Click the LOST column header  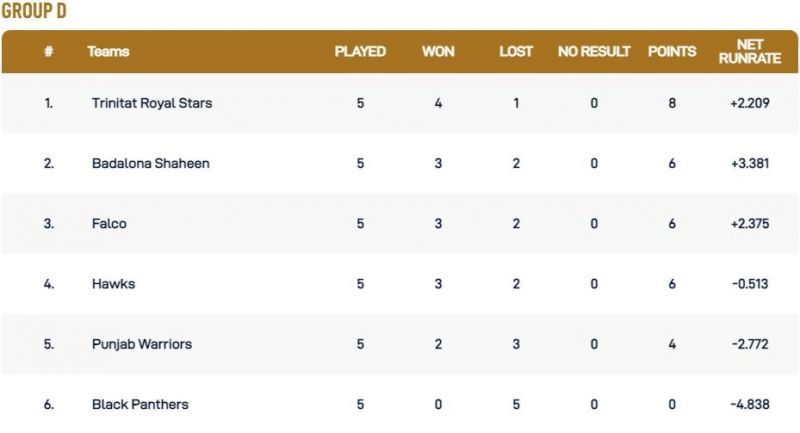tap(516, 51)
